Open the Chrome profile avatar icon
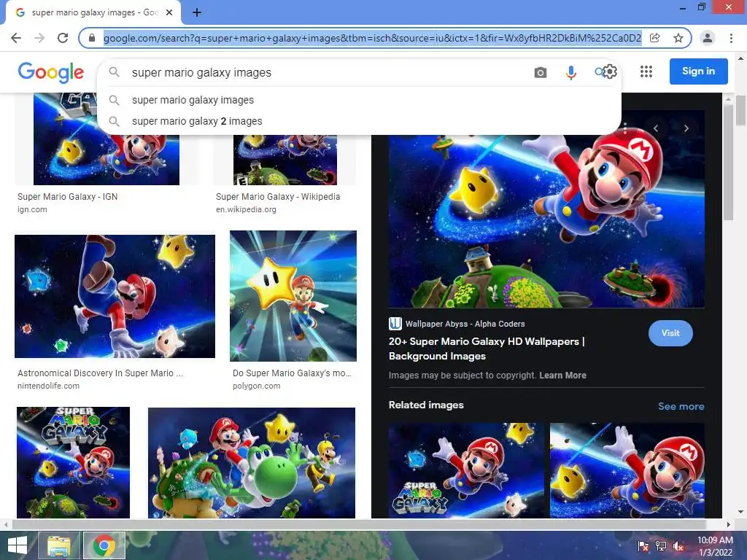This screenshot has width=747, height=560. 708,38
